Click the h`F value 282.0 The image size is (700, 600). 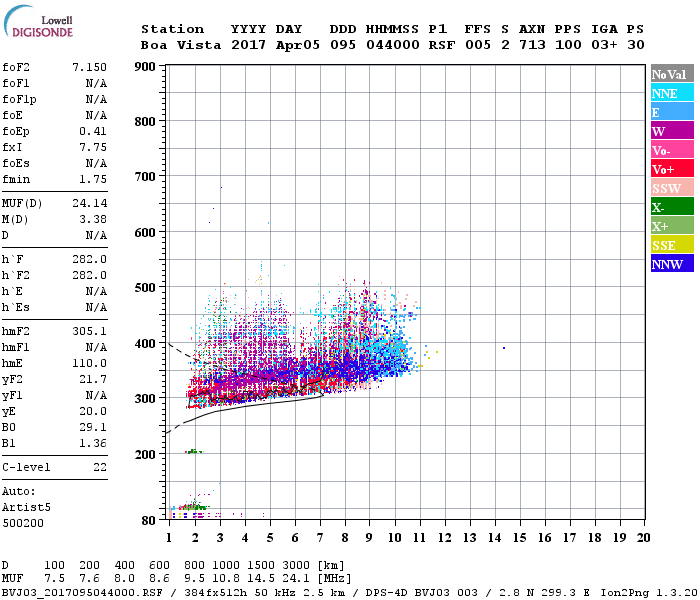(x=89, y=259)
